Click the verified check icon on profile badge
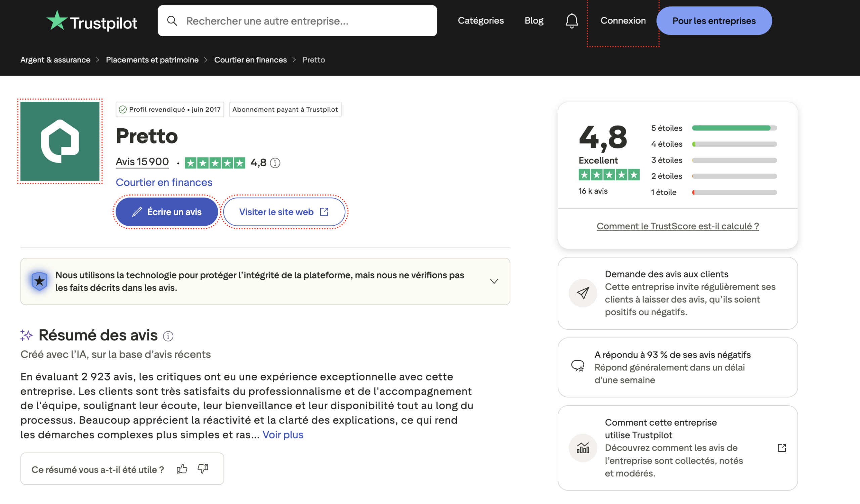This screenshot has height=504, width=860. 123,109
